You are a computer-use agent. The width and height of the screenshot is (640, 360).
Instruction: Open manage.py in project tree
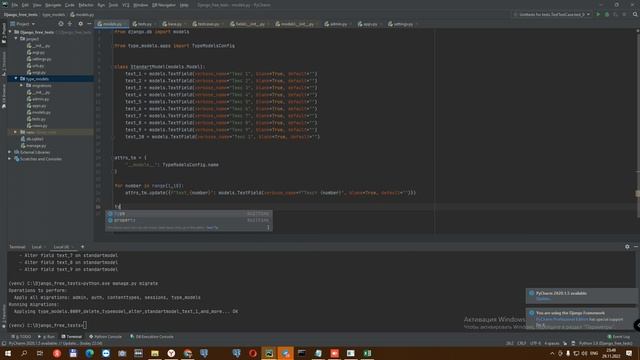pos(33,146)
